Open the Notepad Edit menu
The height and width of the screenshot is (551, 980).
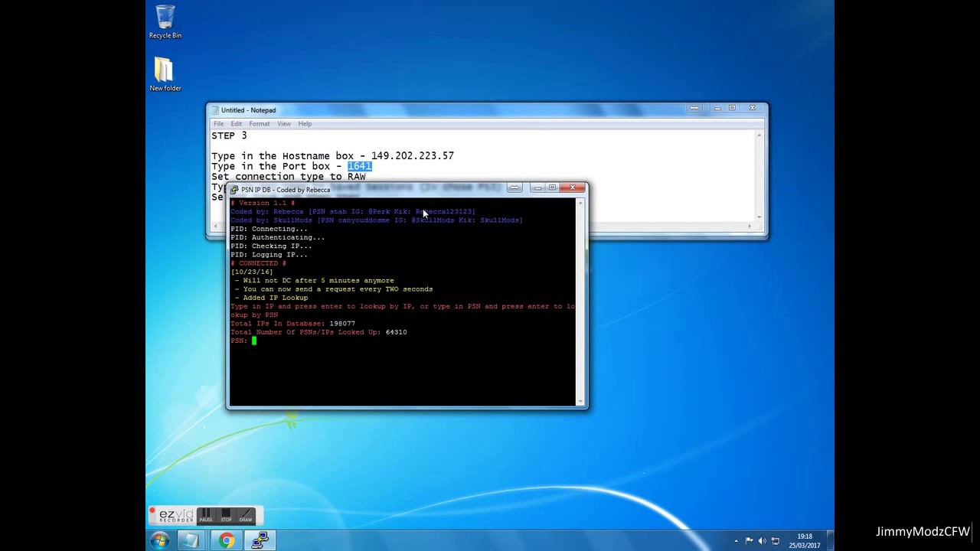point(237,124)
